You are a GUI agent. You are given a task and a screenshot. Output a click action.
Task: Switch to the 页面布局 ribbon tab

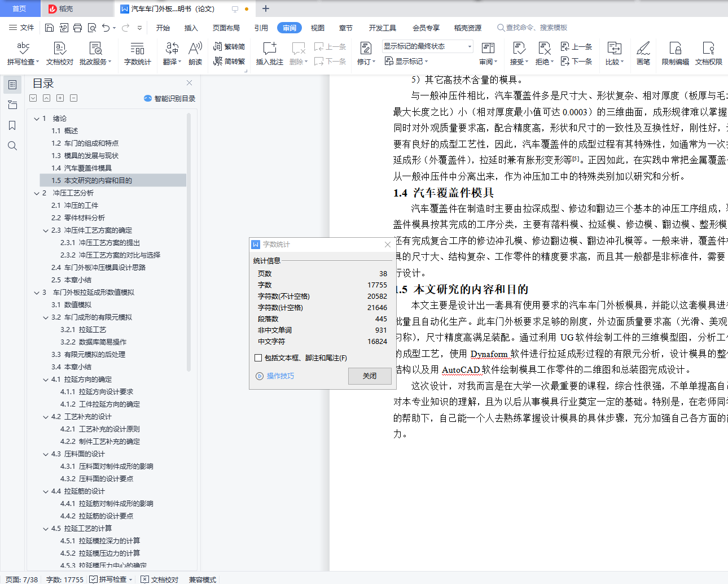tap(226, 28)
